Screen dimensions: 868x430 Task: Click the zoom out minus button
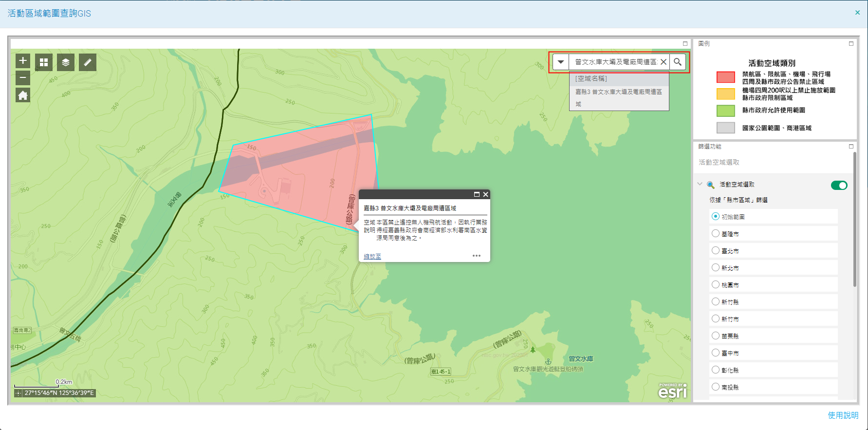point(23,78)
